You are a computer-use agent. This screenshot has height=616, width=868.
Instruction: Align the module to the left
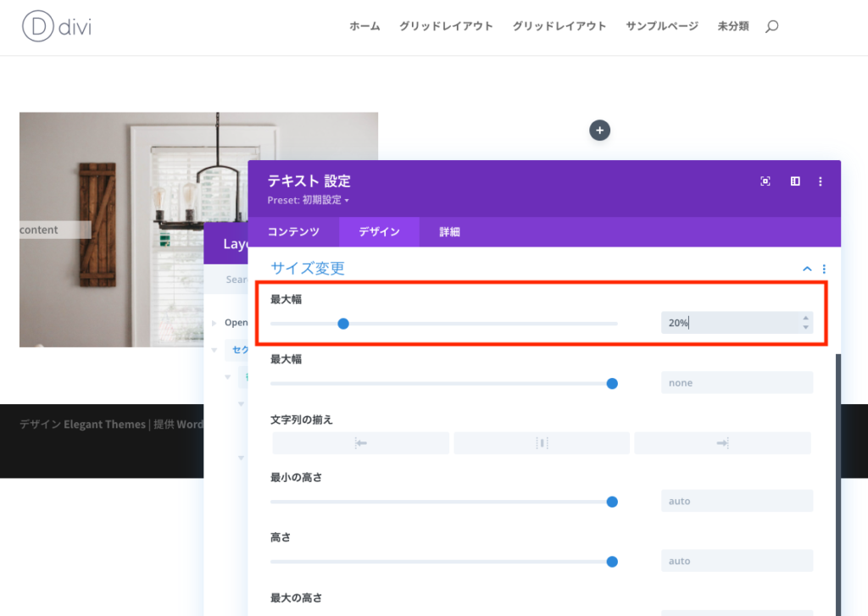pyautogui.click(x=361, y=443)
